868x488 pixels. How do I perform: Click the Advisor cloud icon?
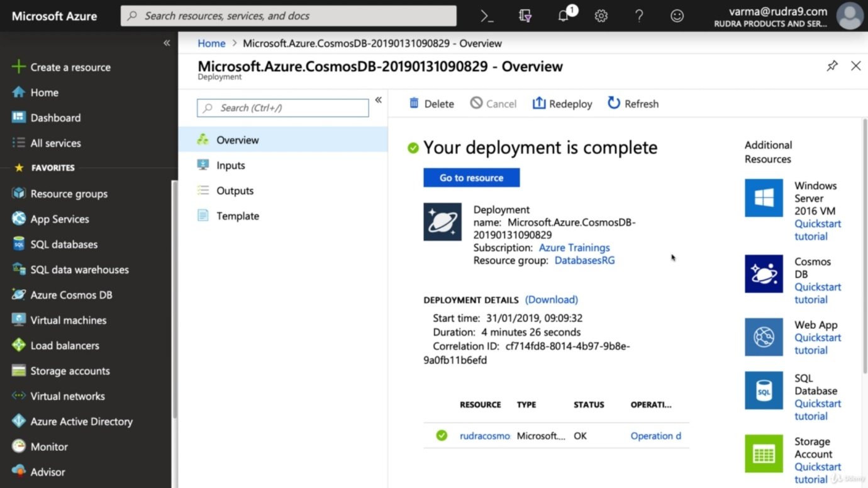pyautogui.click(x=19, y=472)
